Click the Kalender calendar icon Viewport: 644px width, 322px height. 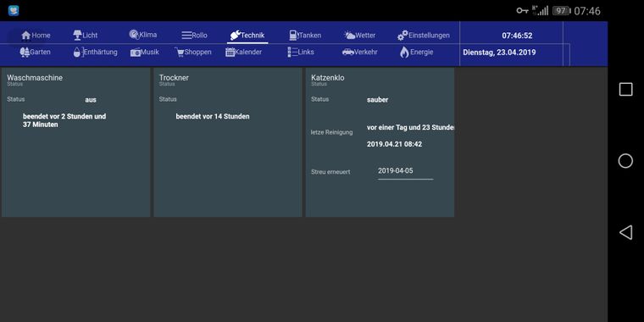[x=230, y=53]
